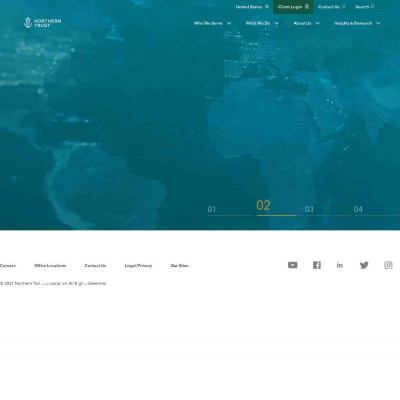The height and width of the screenshot is (400, 400).
Task: Open the Our Sites footer link
Action: click(x=179, y=266)
